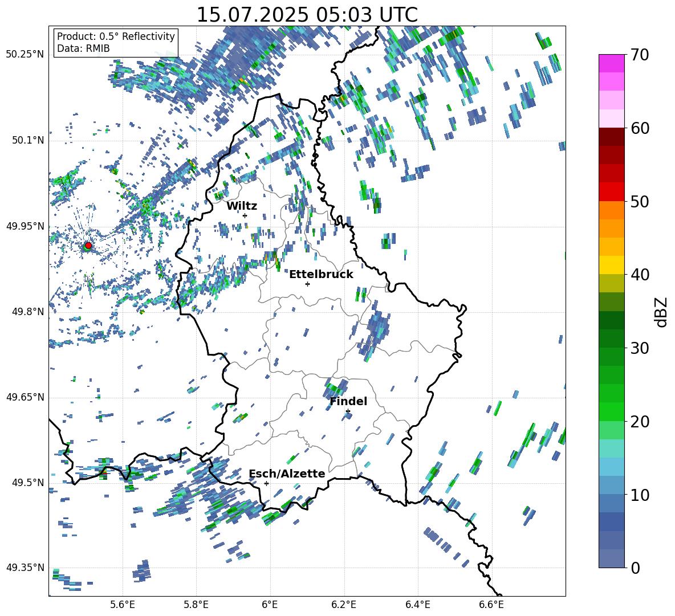
Task: Click the Ettelbruck station cross marker
Action: point(307,284)
